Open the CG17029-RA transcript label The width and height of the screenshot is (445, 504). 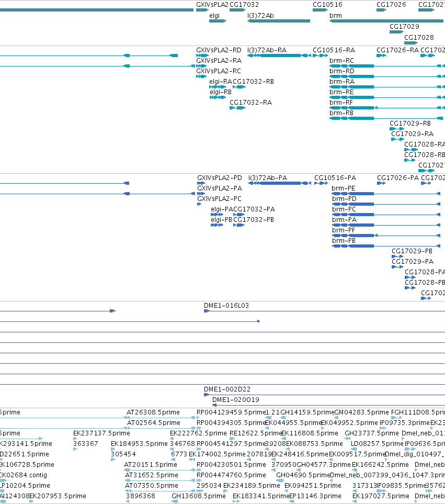pos(412,133)
